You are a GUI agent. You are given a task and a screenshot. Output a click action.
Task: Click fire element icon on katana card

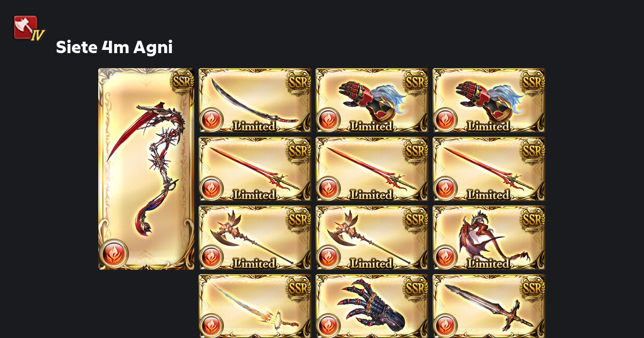pos(211,119)
